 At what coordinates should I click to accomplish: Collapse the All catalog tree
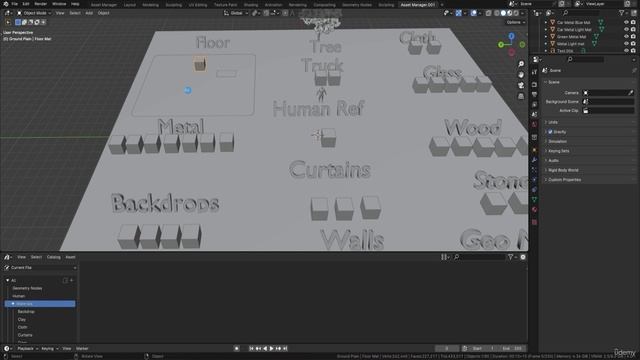7,280
